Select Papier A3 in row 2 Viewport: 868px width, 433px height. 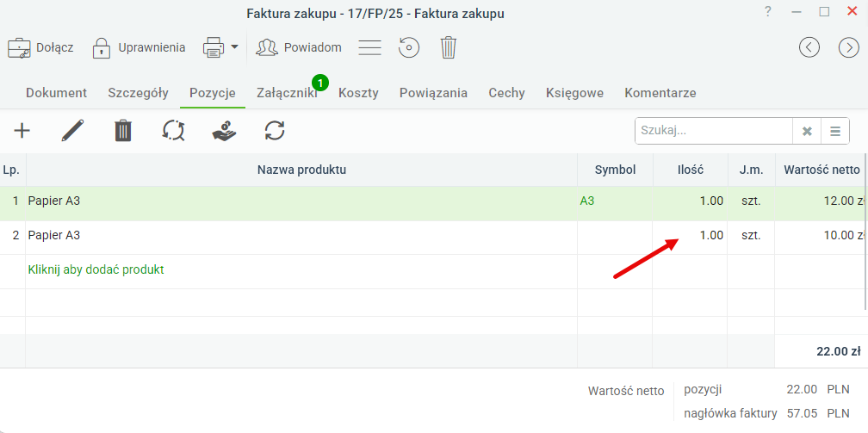(53, 235)
